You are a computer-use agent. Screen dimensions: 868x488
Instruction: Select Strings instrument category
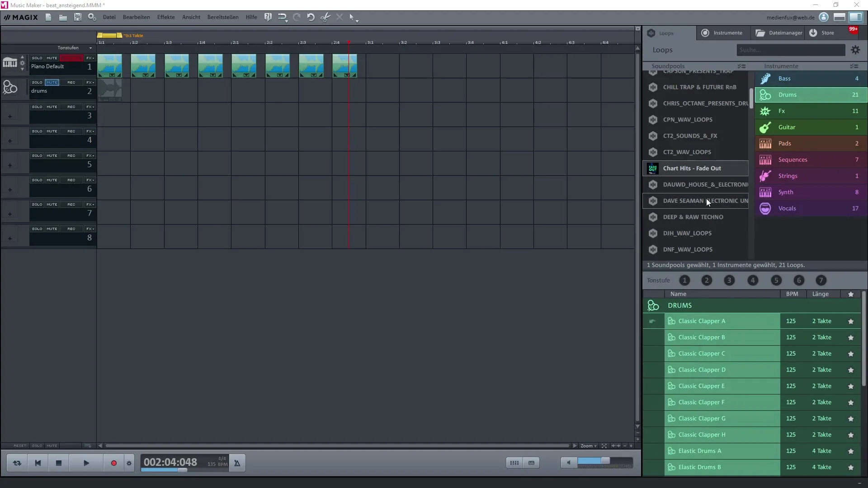(x=811, y=176)
